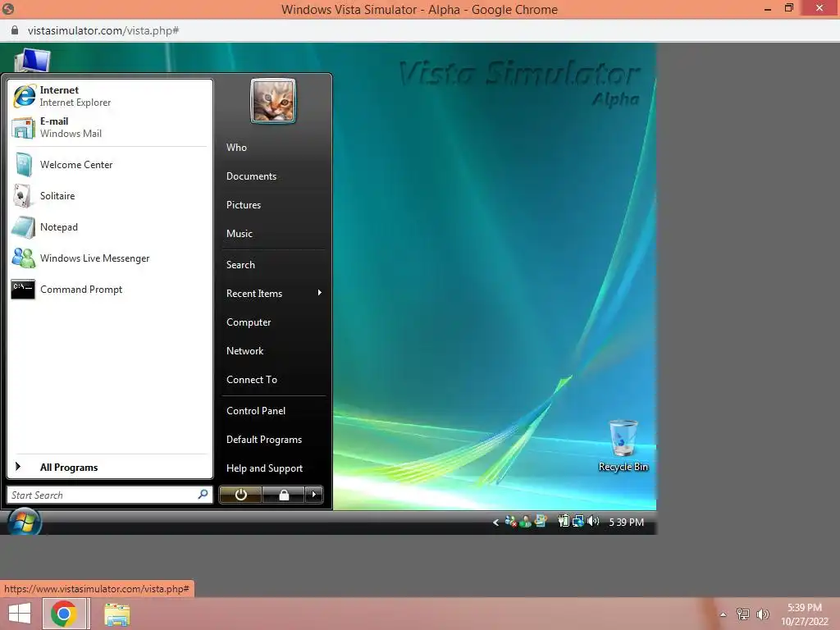Open Help and Support

pos(264,468)
